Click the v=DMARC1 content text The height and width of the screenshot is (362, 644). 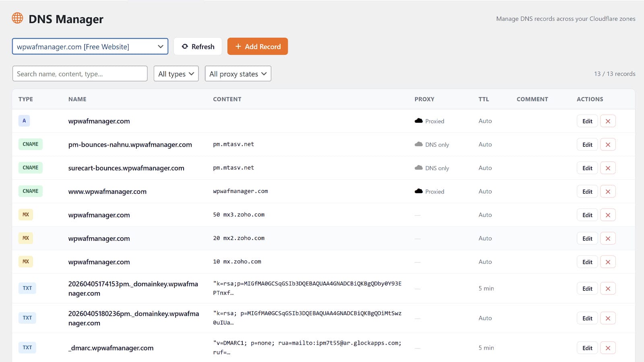pyautogui.click(x=307, y=348)
